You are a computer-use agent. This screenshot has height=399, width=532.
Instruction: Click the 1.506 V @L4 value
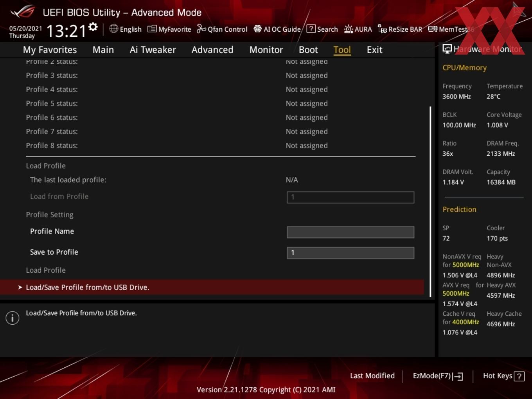pos(460,275)
